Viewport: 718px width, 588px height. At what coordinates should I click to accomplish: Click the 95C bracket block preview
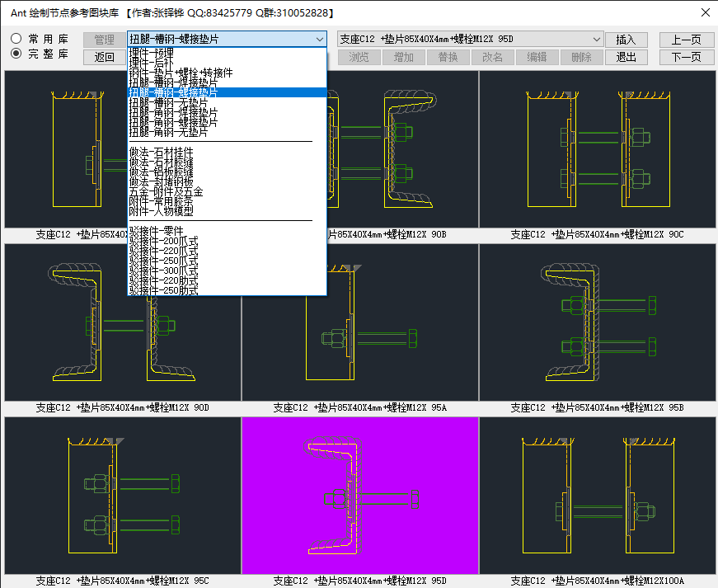tap(122, 495)
